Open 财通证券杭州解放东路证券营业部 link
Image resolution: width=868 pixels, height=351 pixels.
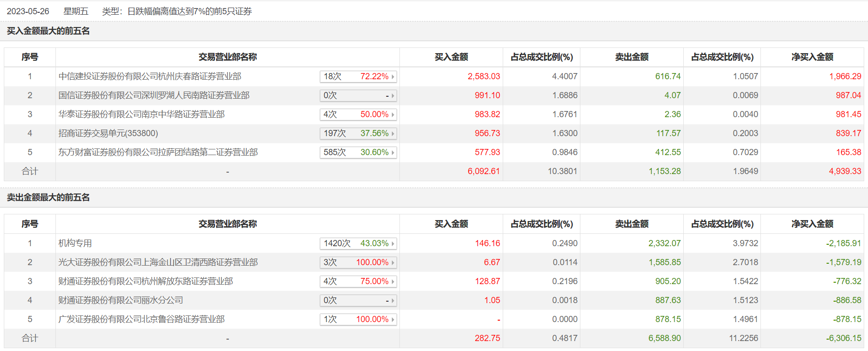pyautogui.click(x=145, y=281)
